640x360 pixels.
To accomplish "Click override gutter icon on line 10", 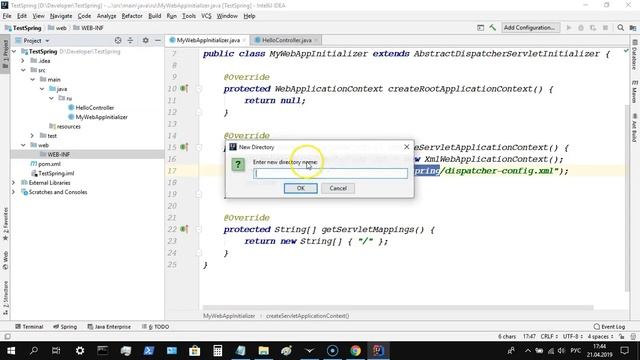I will [184, 89].
